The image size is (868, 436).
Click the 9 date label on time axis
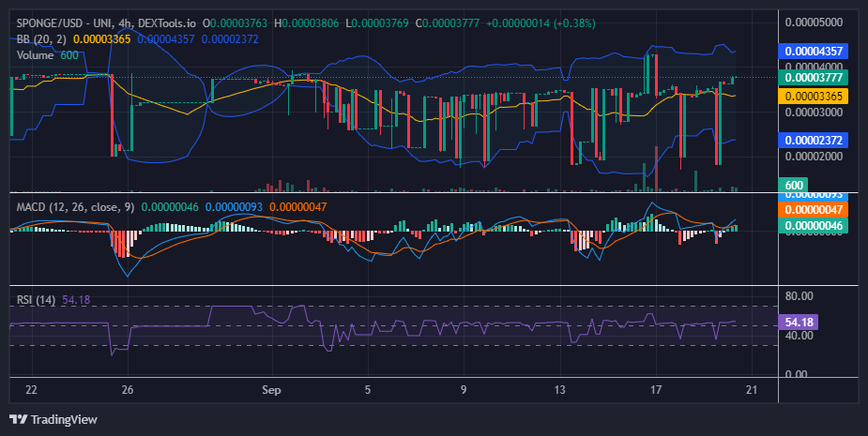[x=464, y=390]
